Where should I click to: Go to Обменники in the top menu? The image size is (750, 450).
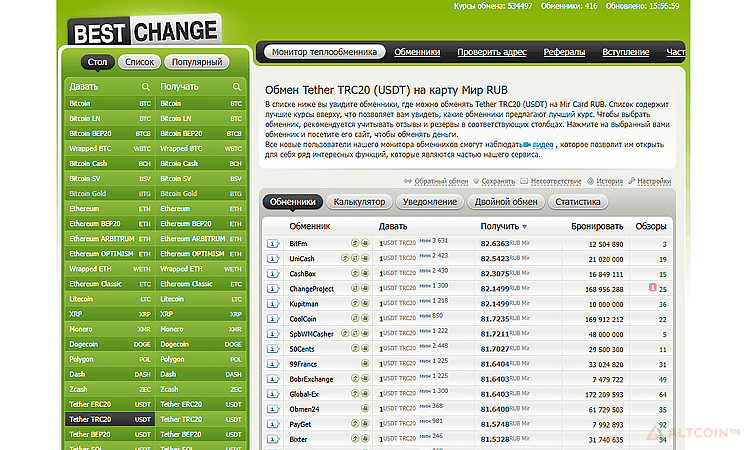[x=417, y=52]
